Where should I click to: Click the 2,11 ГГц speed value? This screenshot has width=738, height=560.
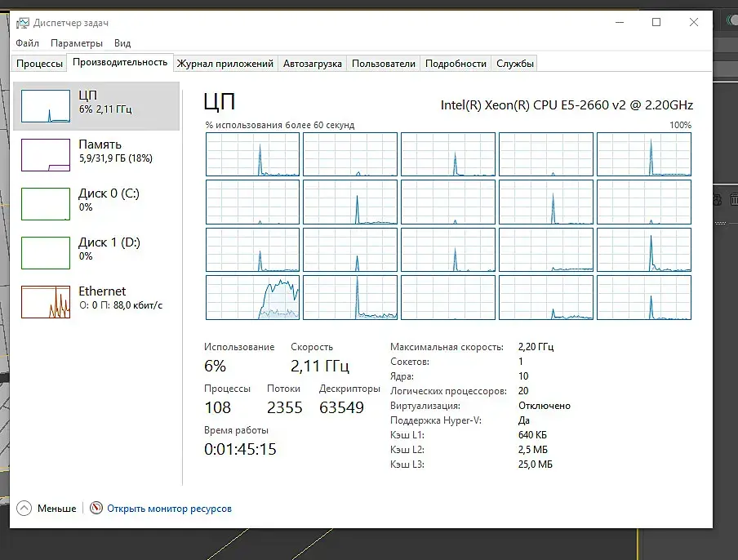tap(319, 366)
